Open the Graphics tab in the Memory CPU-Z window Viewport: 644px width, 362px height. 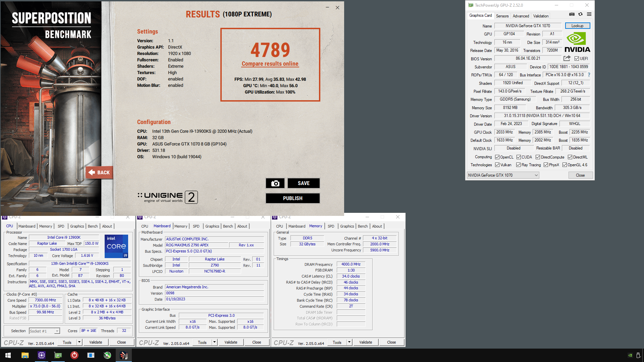pos(347,226)
